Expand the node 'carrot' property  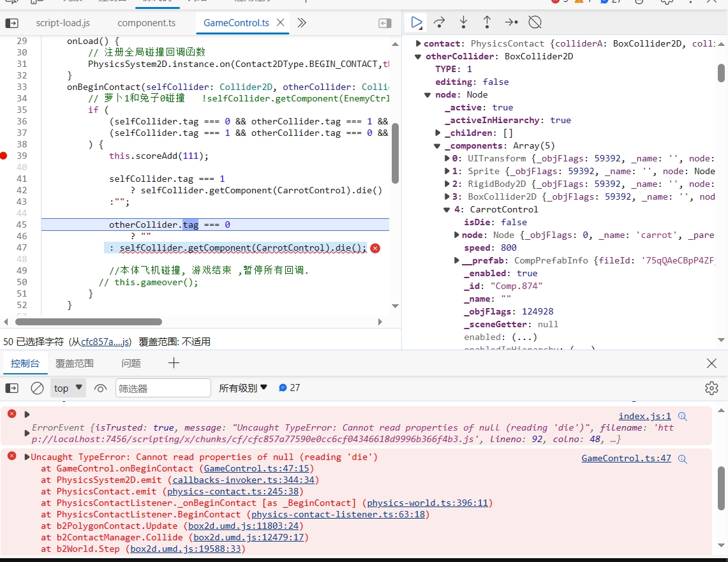(x=456, y=235)
